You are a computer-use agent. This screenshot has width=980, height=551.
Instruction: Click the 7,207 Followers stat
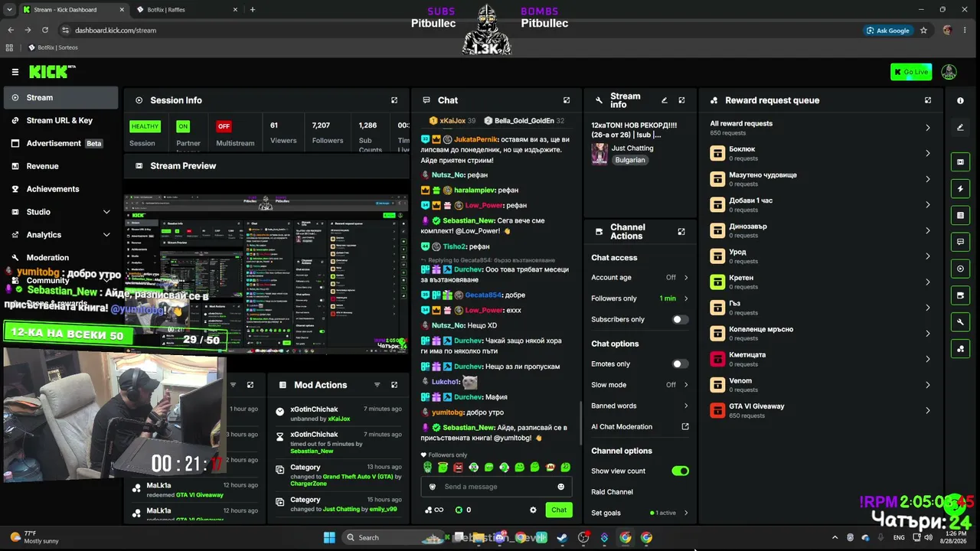pos(328,132)
